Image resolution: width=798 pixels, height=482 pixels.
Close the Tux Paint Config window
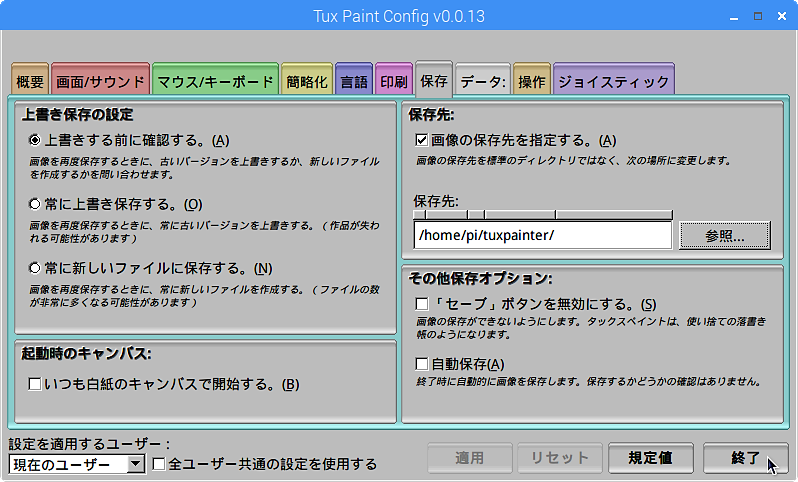click(782, 16)
